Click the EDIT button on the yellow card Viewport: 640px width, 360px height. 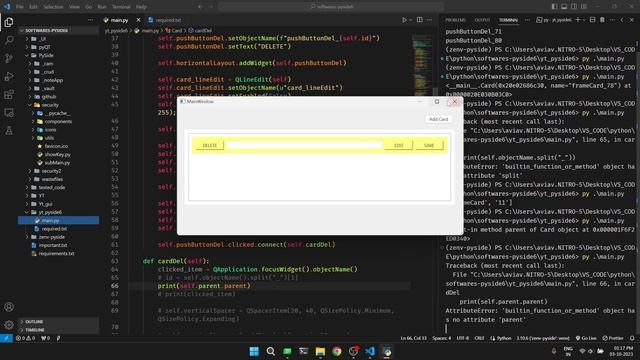coord(398,145)
